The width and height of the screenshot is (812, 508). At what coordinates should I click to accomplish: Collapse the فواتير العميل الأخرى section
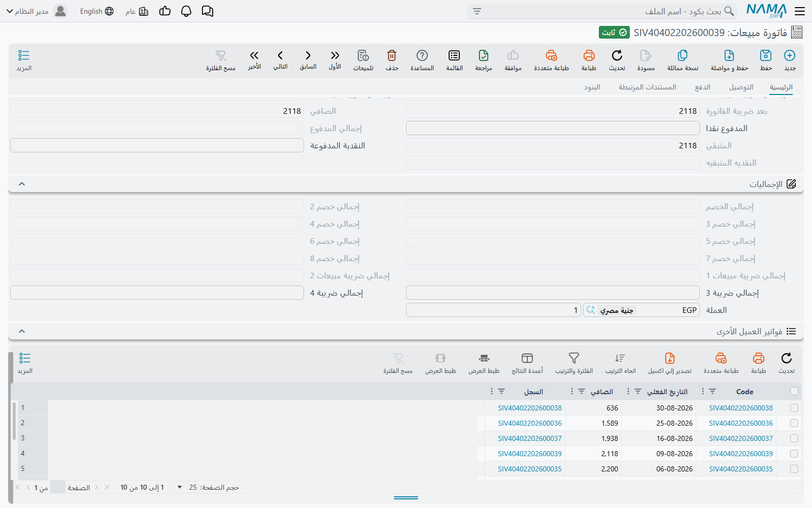pos(22,331)
